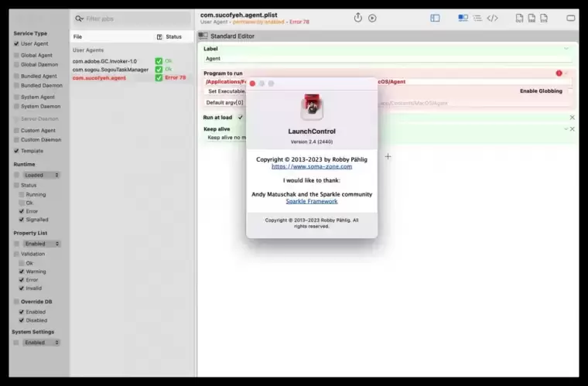Open the Property List Enabled dropdown

[x=41, y=244]
